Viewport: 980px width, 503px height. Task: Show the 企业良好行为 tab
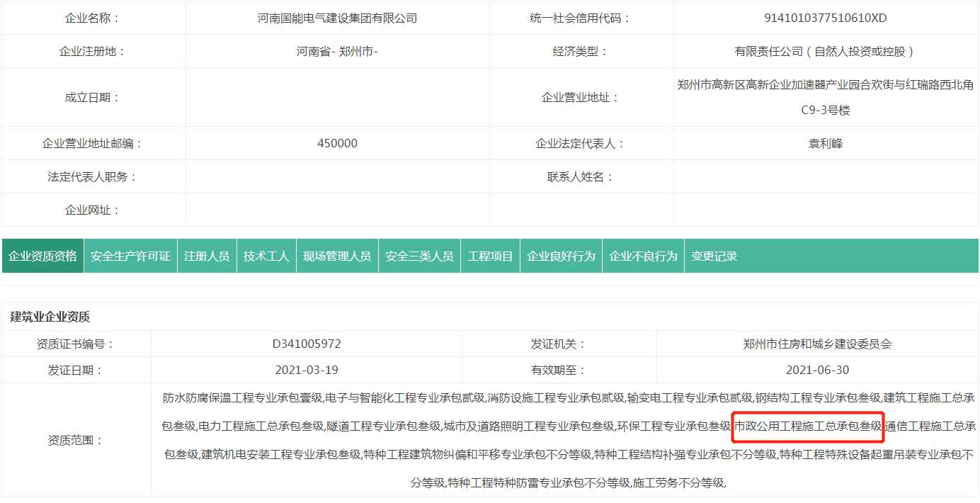561,256
